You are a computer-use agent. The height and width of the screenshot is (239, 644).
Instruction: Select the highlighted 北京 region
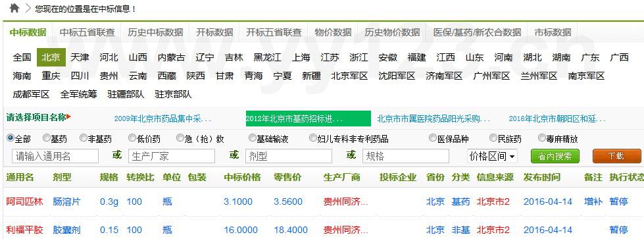pyautogui.click(x=51, y=57)
